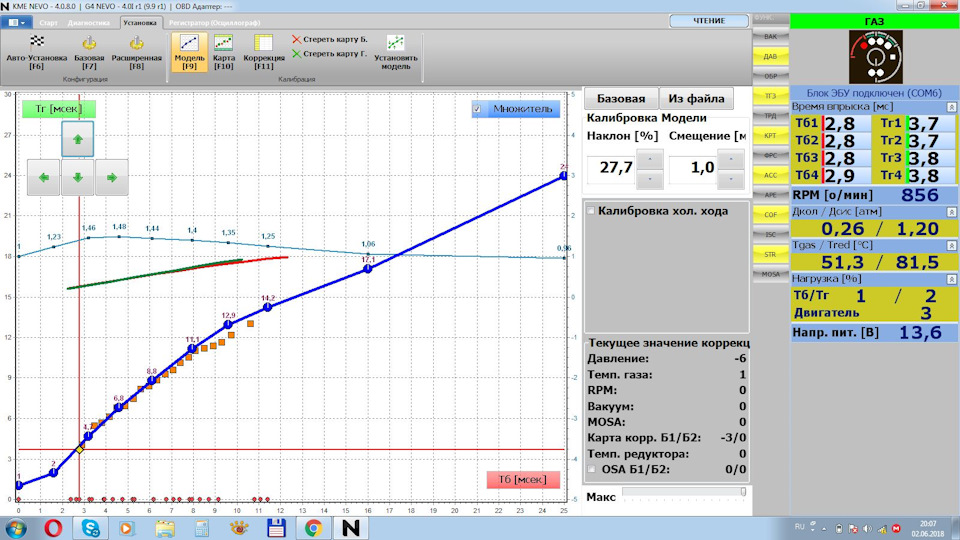This screenshot has width=960, height=540.
Task: Click ISC status indicator
Action: [770, 234]
